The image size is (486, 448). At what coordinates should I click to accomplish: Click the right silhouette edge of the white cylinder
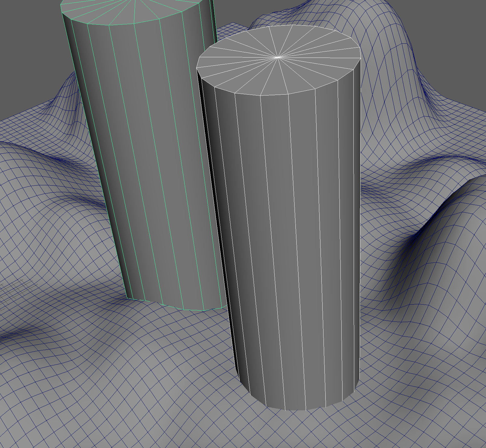[360, 241]
